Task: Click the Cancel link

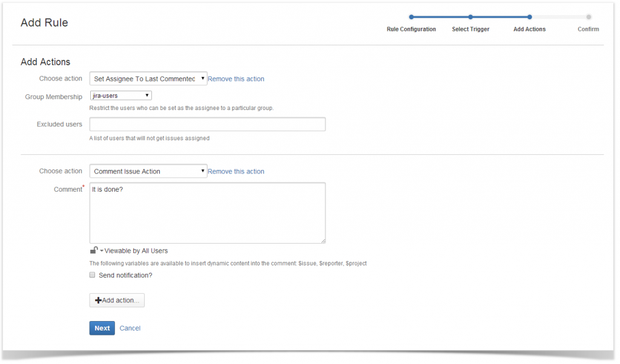Action: pos(130,328)
